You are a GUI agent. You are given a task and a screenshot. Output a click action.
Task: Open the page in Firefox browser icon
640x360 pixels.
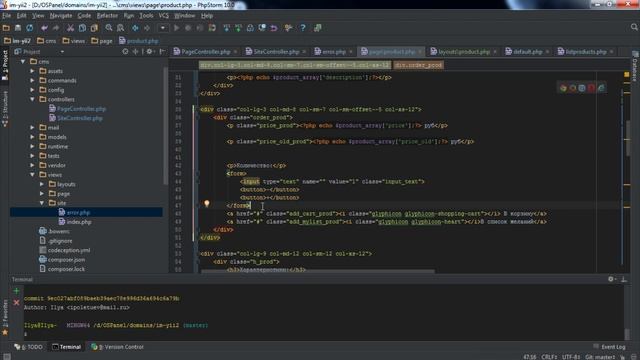click(573, 88)
